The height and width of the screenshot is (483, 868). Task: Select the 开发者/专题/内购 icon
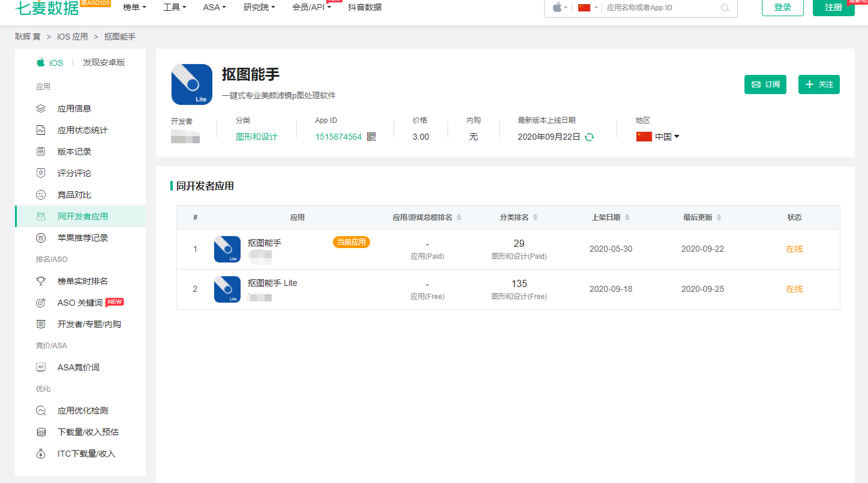click(41, 324)
